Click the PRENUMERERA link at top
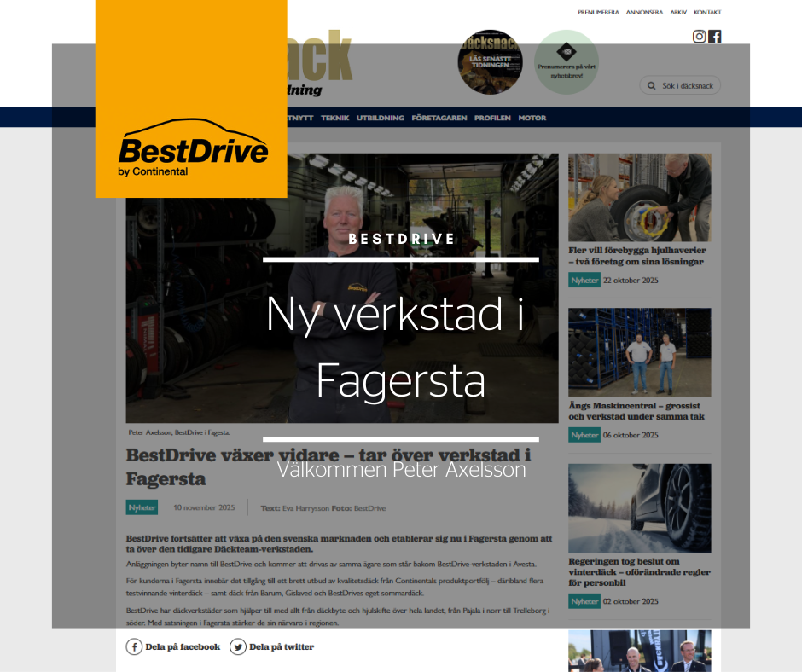The image size is (802, 672). point(598,13)
